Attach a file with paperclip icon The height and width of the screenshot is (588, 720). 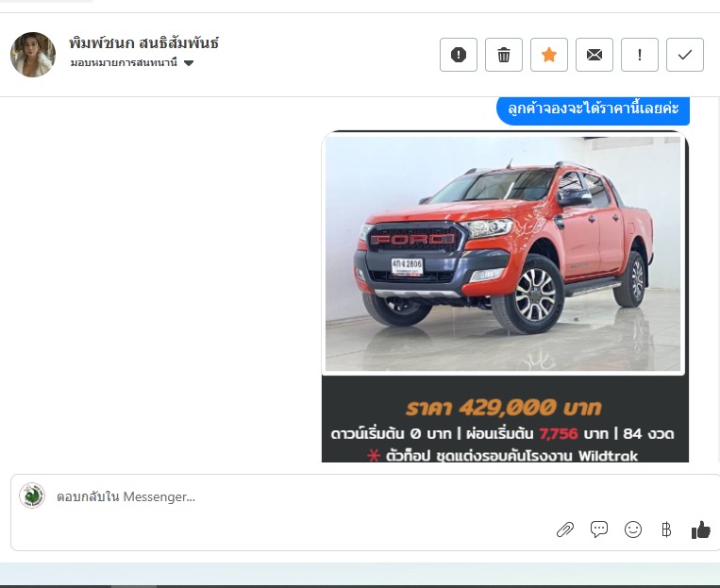565,529
